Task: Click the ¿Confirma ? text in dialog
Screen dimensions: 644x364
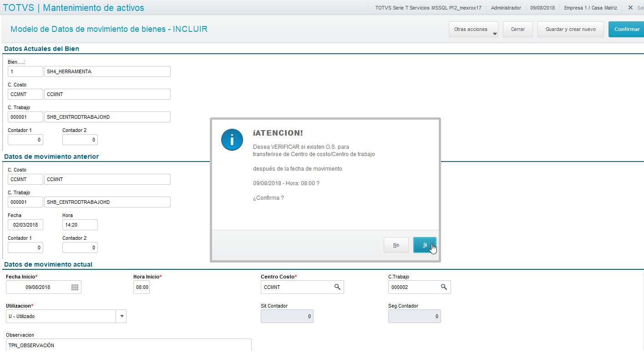Action: pyautogui.click(x=269, y=198)
